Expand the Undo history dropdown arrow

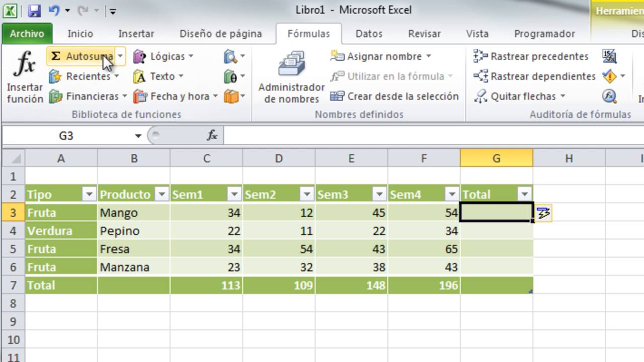[67, 11]
